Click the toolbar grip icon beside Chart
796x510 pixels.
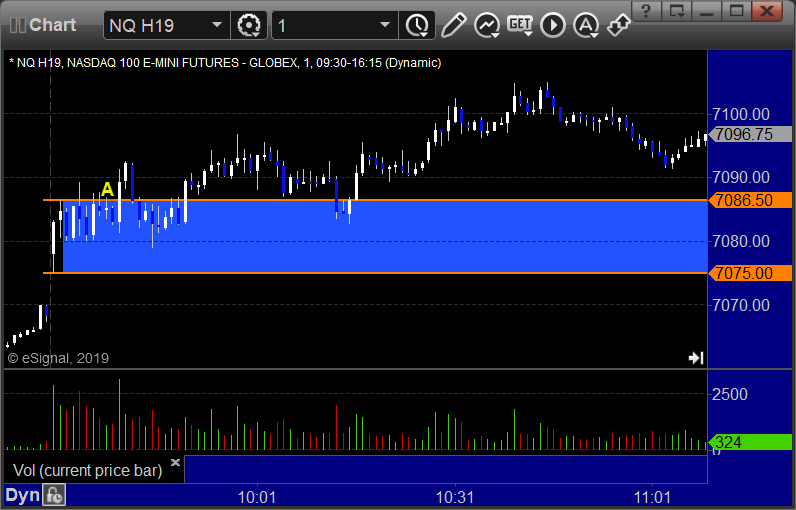[x=18, y=25]
